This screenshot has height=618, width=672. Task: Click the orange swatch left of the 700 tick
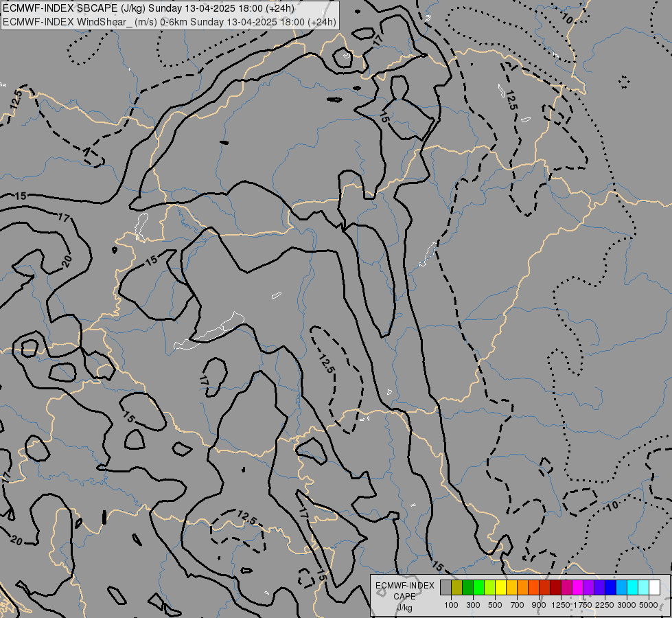(x=522, y=587)
